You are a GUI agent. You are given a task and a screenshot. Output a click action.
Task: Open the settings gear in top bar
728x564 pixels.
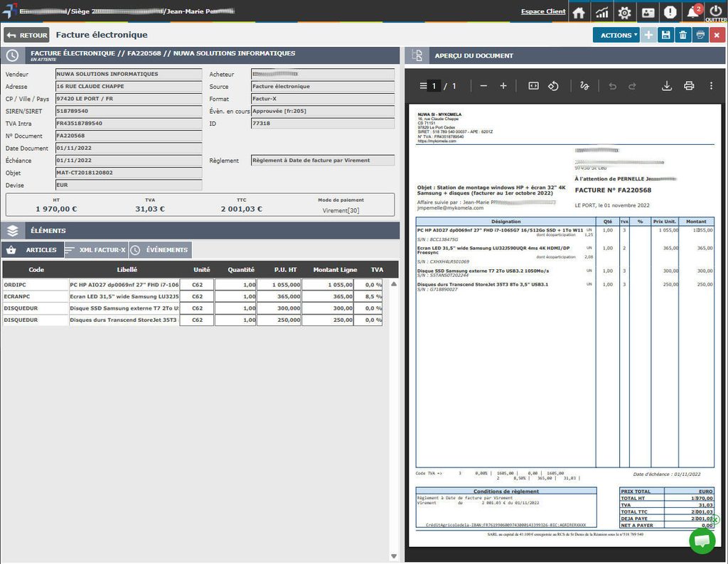[624, 12]
